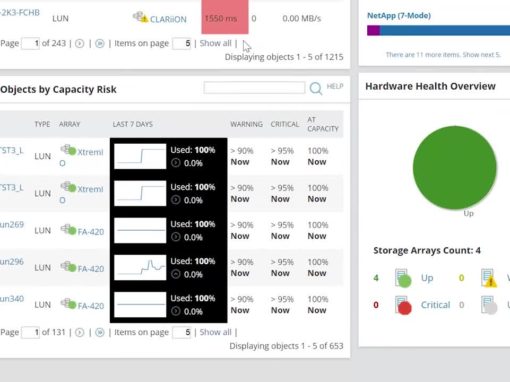Click the Critical label in Hardware Health
Image resolution: width=510 pixels, height=382 pixels.
coord(435,305)
